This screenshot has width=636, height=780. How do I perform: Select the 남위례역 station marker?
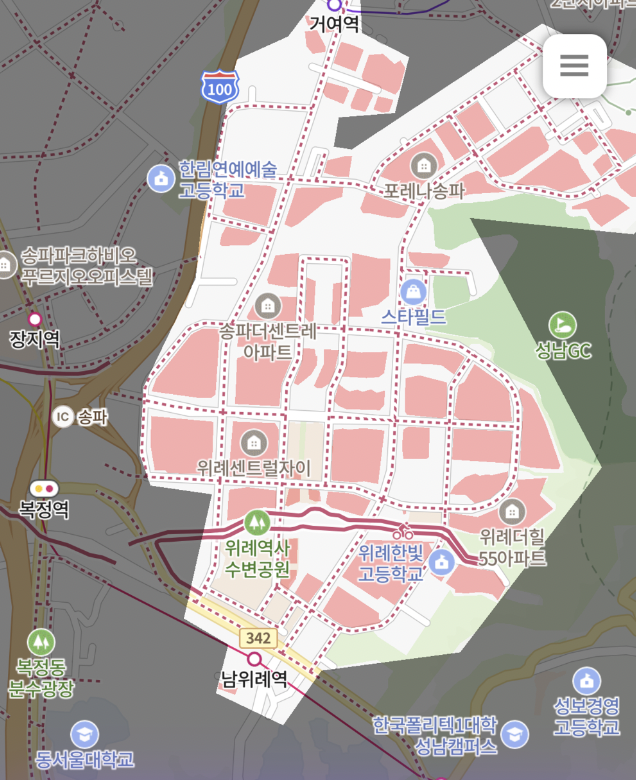[255, 660]
